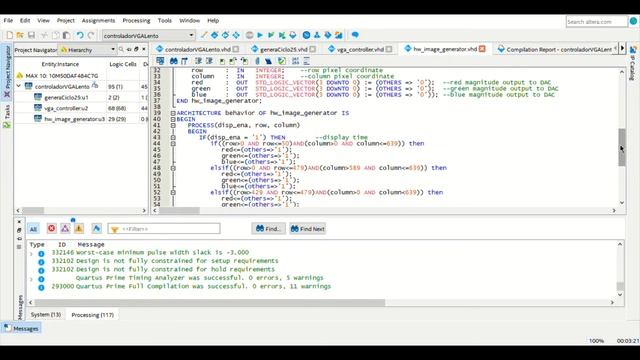This screenshot has width=640, height=360.
Task: Switch to System (13) messages tab
Action: [x=46, y=315]
